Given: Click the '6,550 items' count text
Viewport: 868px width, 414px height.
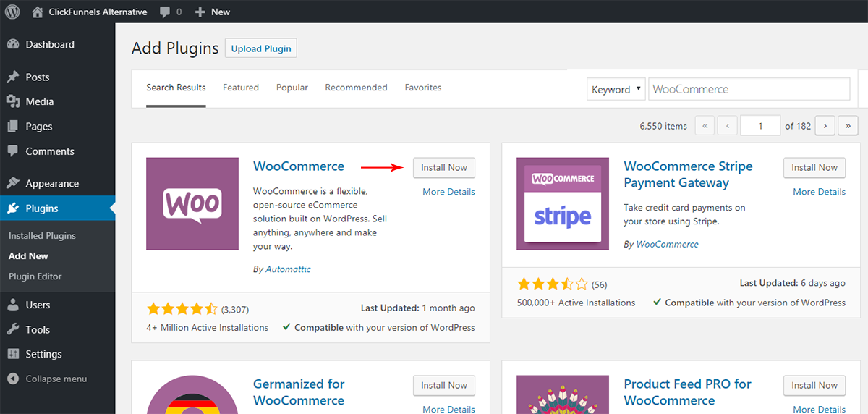Looking at the screenshot, I should coord(663,126).
